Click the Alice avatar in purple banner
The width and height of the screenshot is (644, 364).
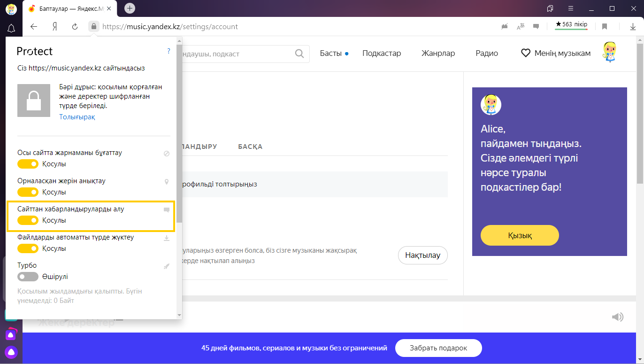coord(491,105)
